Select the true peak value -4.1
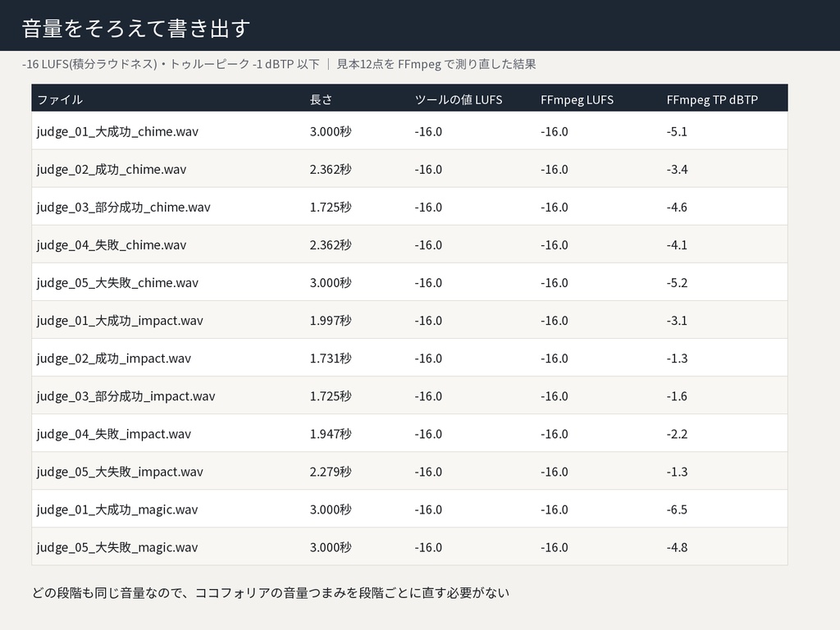This screenshot has width=840, height=630. click(677, 245)
